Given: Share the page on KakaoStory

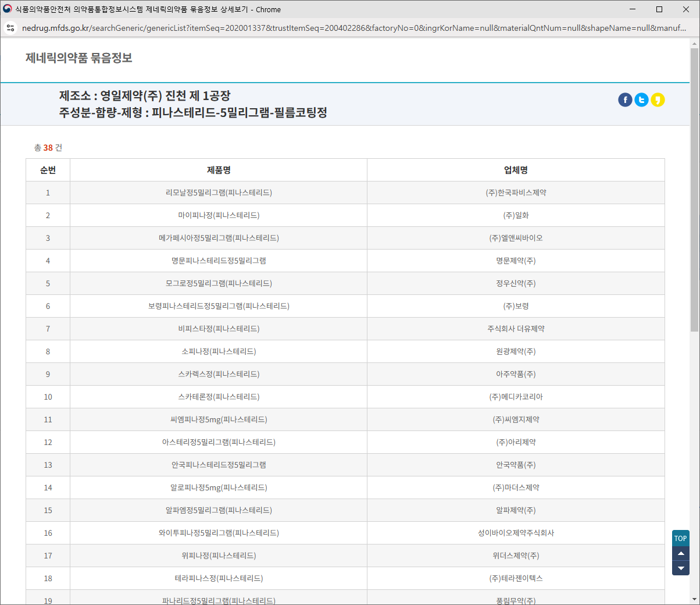Looking at the screenshot, I should 658,100.
